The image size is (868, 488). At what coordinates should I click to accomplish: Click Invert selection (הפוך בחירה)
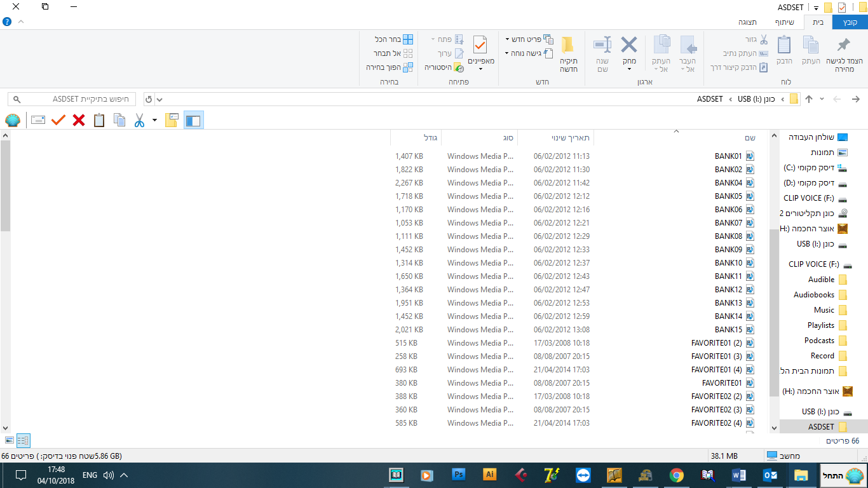[390, 67]
